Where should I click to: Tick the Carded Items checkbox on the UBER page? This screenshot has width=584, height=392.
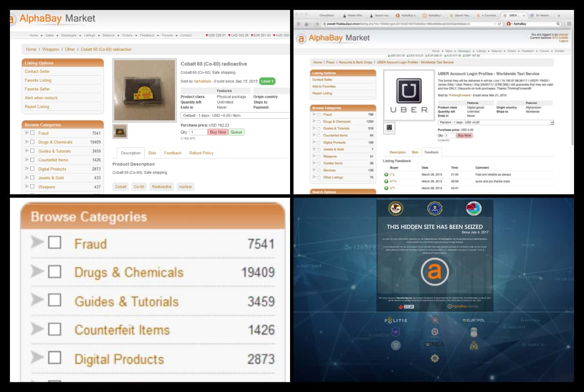point(319,164)
